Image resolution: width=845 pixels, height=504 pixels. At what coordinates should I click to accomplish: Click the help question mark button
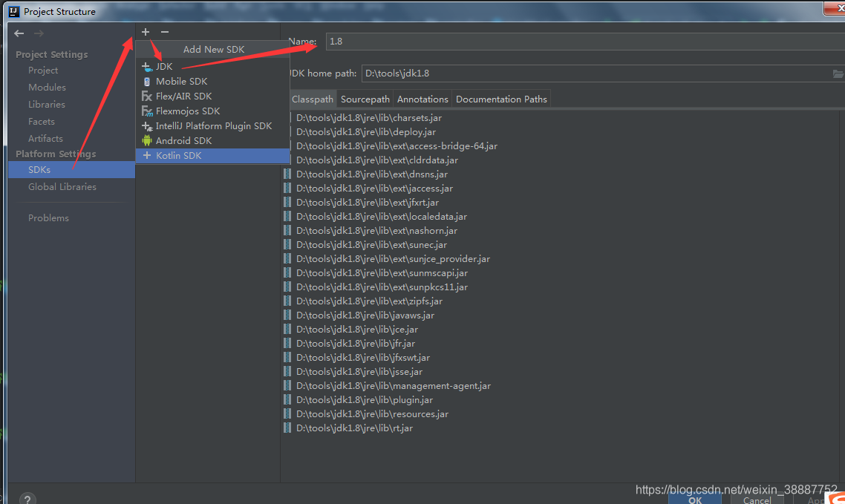(27, 499)
